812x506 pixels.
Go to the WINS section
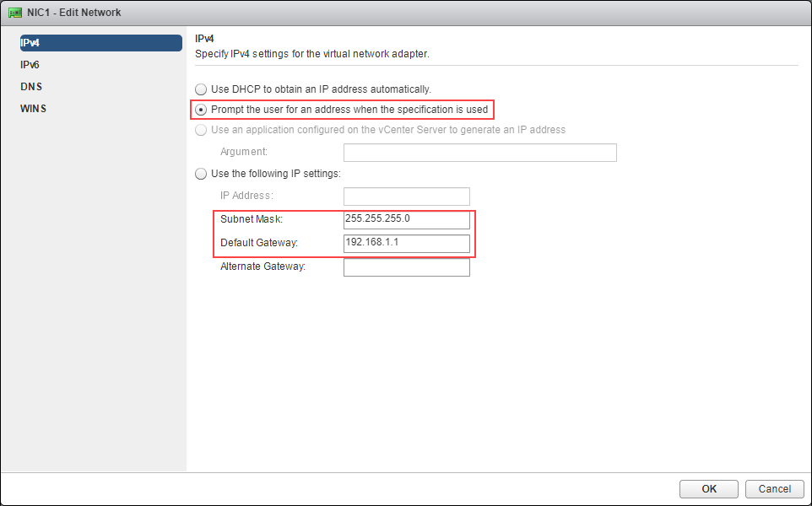[33, 109]
